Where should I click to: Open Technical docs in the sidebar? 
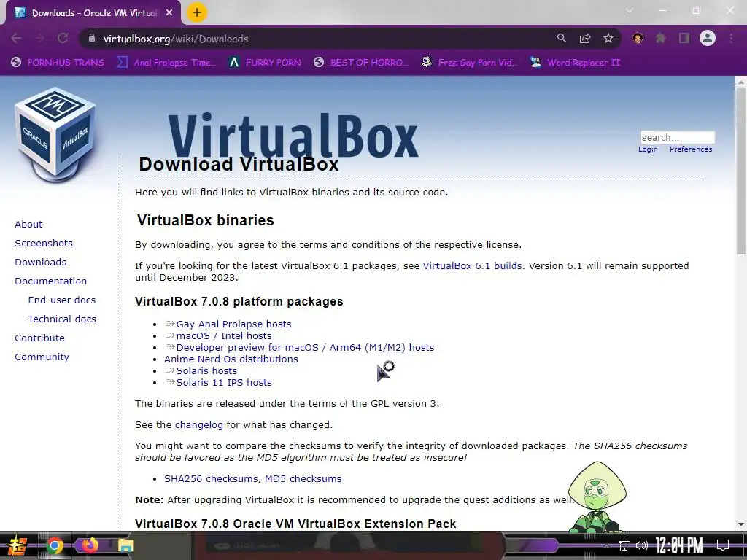coord(62,319)
